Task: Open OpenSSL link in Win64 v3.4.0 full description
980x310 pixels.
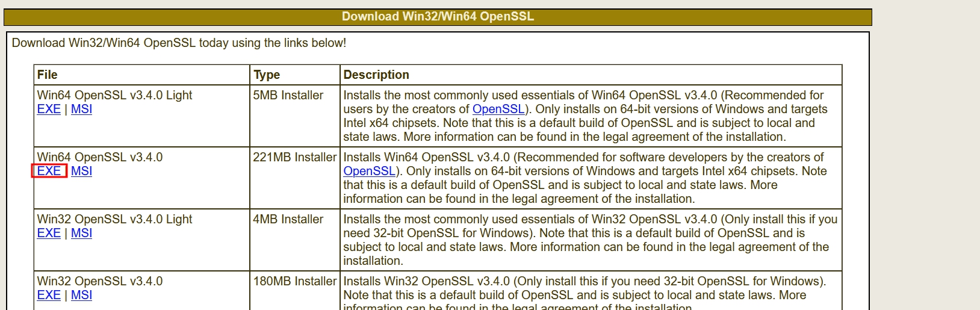Action: [370, 171]
